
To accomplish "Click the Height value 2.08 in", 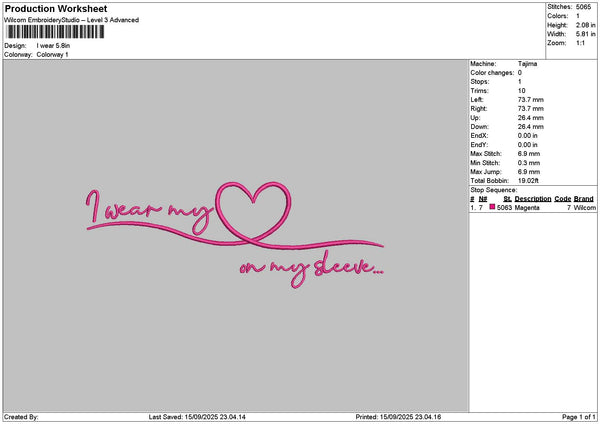I will coord(585,25).
